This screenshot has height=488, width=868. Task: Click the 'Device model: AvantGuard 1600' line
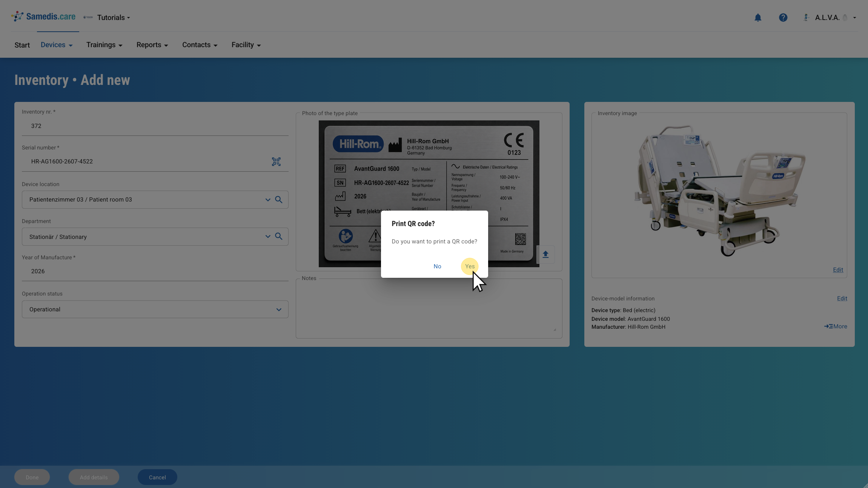pos(631,319)
